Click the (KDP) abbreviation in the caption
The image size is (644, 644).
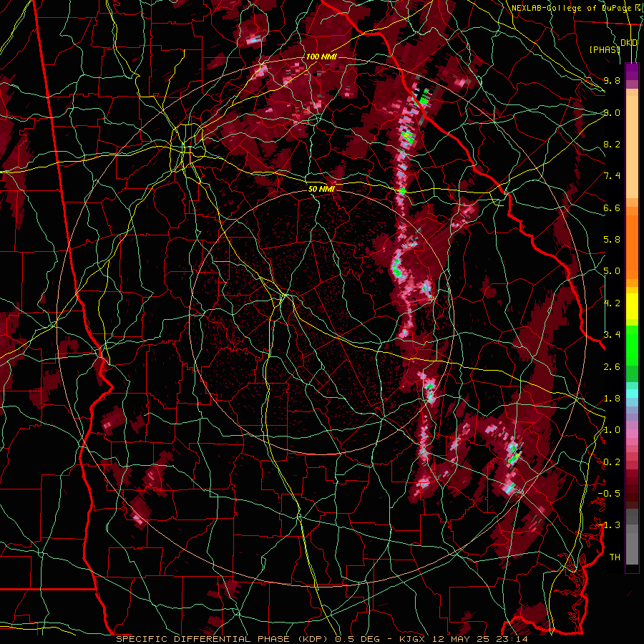tap(313, 639)
